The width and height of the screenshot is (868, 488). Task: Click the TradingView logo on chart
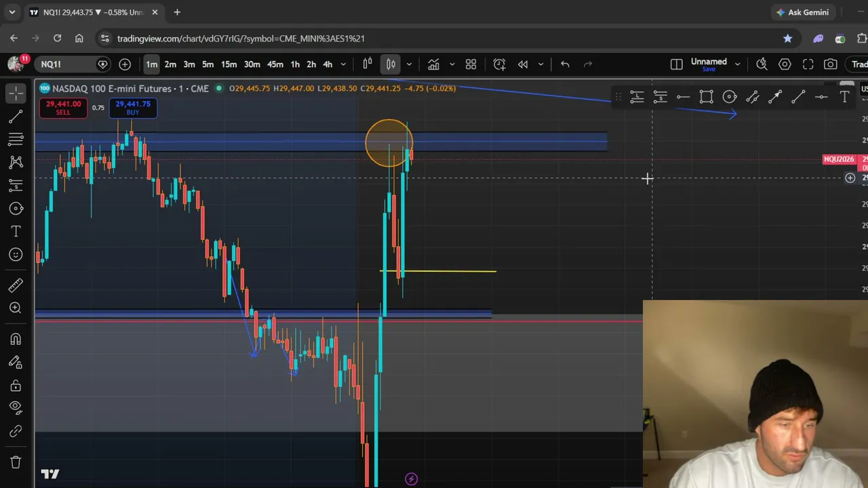50,474
